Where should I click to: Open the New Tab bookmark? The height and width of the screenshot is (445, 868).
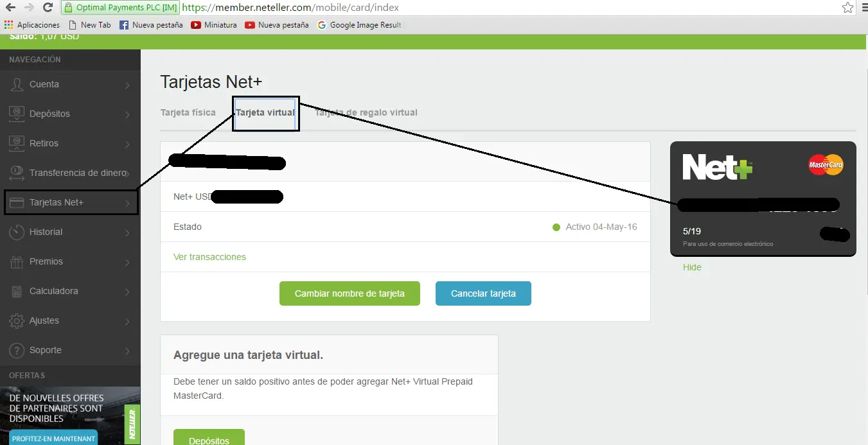(89, 25)
